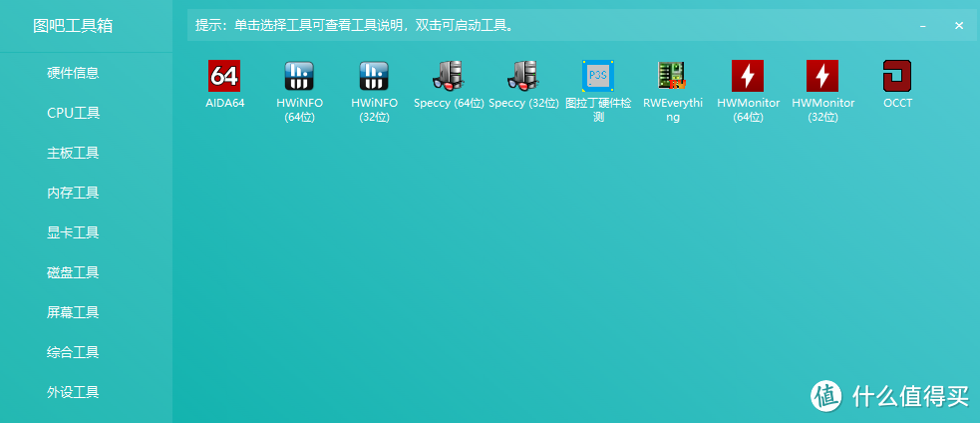This screenshot has height=423, width=980.
Task: Select the 图拉丁硬件检测 icon
Action: (598, 76)
